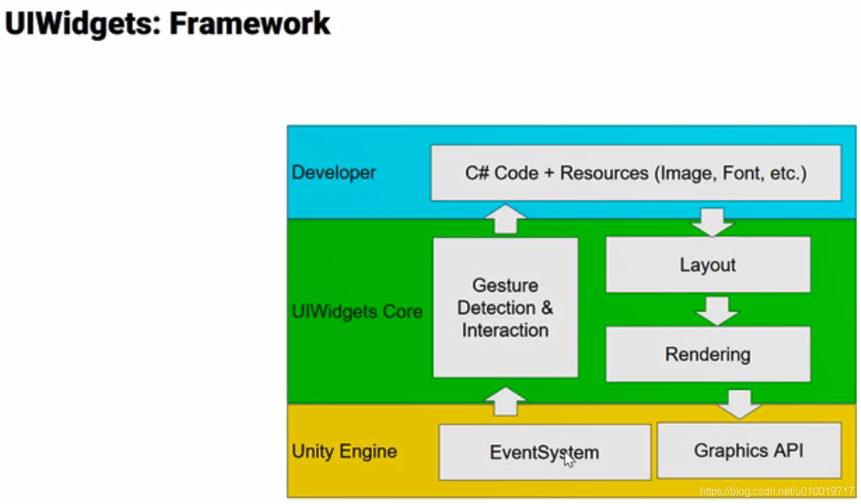
Task: Click the 'Gesture Detection & Interaction' box
Action: click(x=506, y=308)
